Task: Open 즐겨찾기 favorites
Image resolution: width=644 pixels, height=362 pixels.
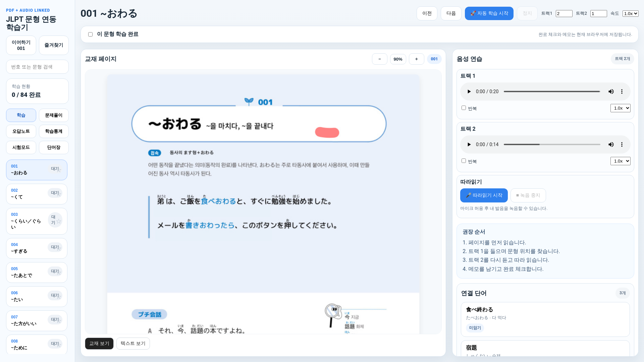Action: 54,45
